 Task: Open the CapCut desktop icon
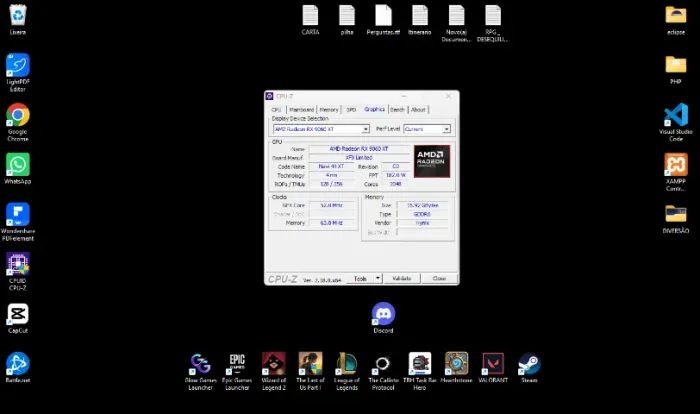tap(18, 318)
